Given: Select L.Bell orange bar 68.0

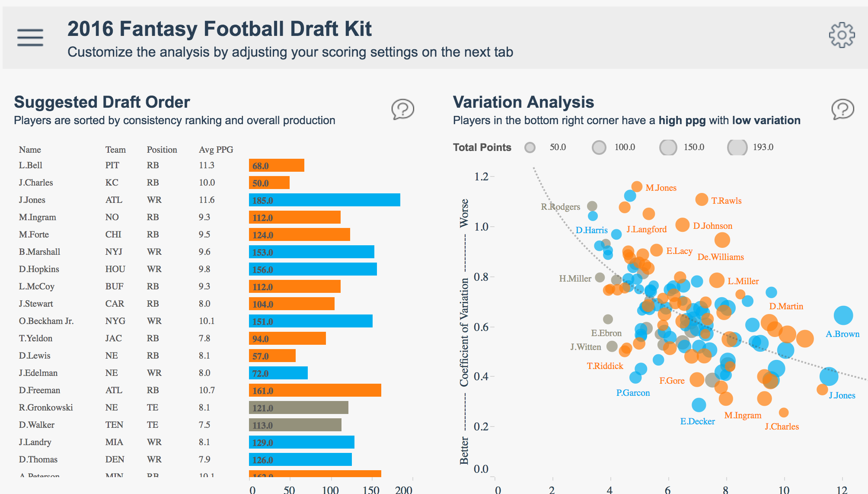Looking at the screenshot, I should pyautogui.click(x=277, y=165).
